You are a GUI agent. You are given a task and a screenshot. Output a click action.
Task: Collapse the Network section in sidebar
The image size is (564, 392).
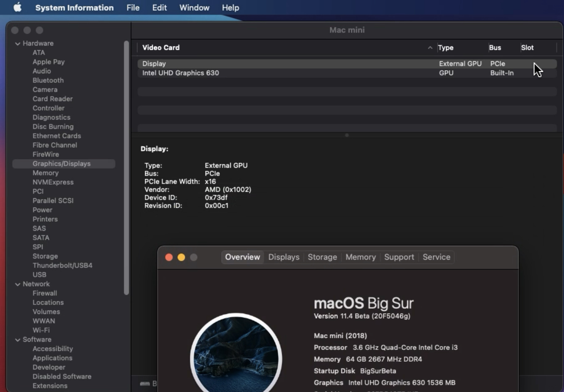[18, 284]
